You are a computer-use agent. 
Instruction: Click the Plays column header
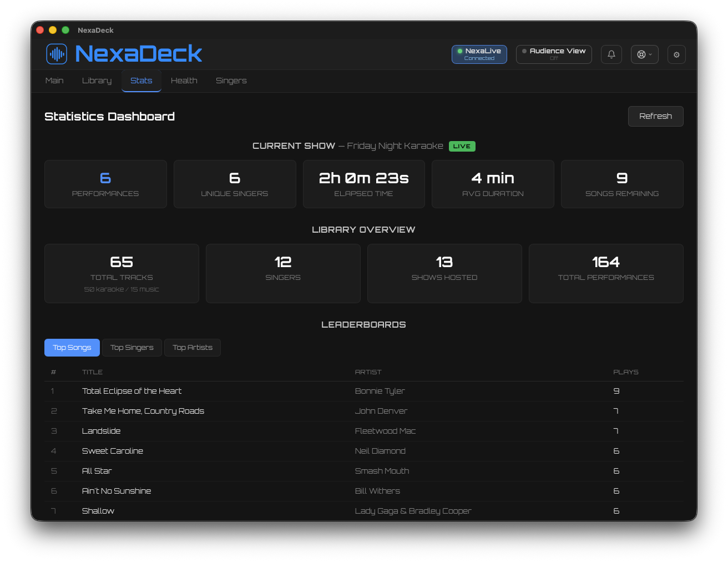pyautogui.click(x=625, y=372)
